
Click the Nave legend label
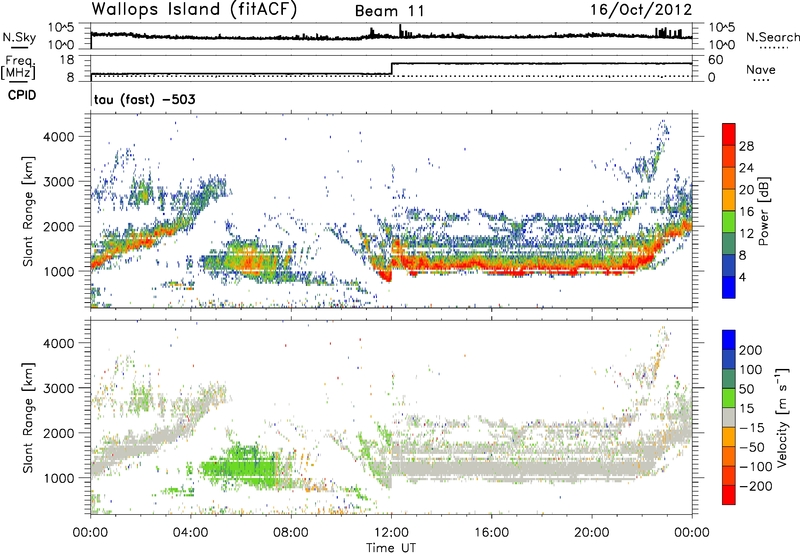[x=761, y=69]
